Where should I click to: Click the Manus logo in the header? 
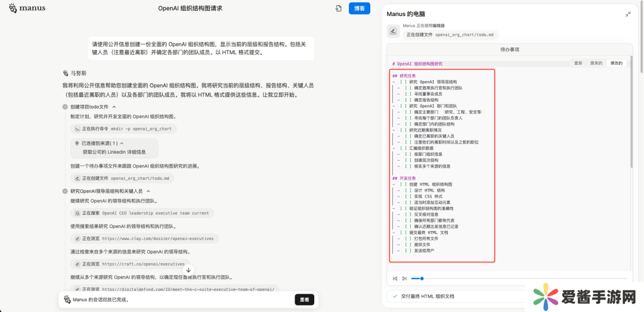click(x=27, y=8)
